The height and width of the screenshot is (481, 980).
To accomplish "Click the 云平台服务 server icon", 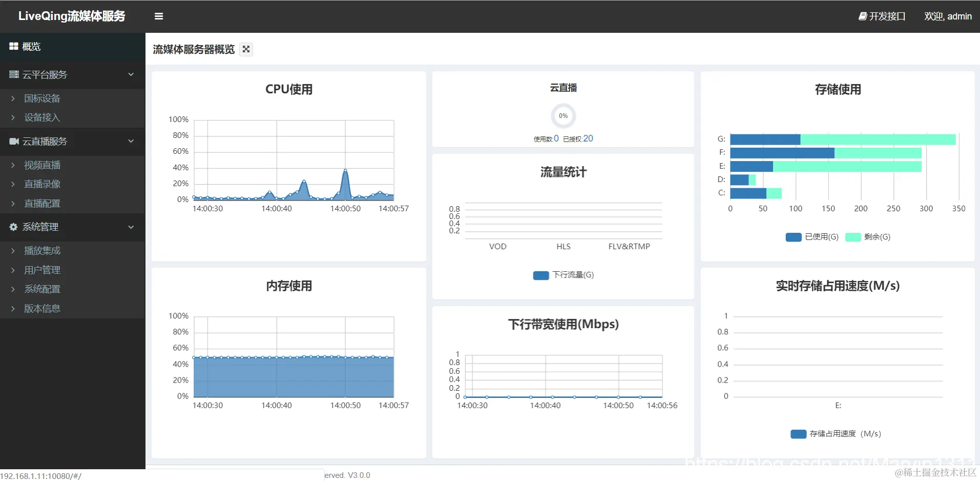I will click(14, 75).
